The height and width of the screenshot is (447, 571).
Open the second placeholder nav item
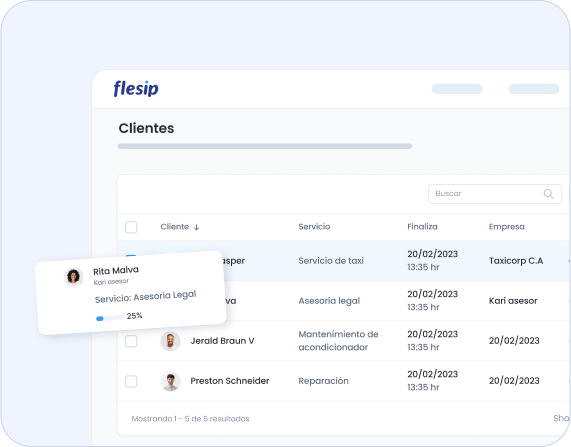(533, 89)
